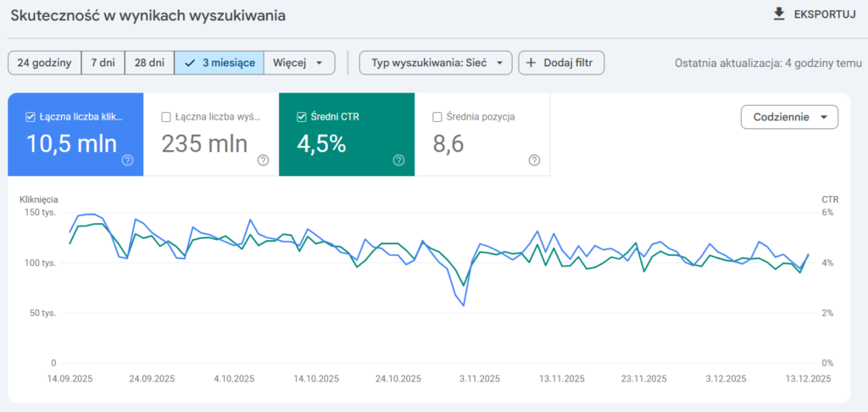The width and height of the screenshot is (868, 412).
Task: Open help icon on total impressions card
Action: [x=263, y=159]
